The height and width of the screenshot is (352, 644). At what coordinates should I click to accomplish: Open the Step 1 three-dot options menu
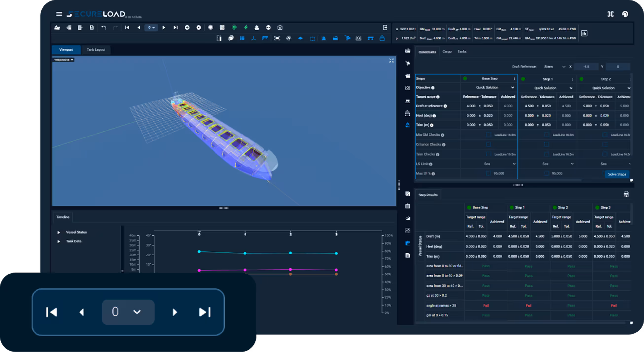click(x=572, y=79)
